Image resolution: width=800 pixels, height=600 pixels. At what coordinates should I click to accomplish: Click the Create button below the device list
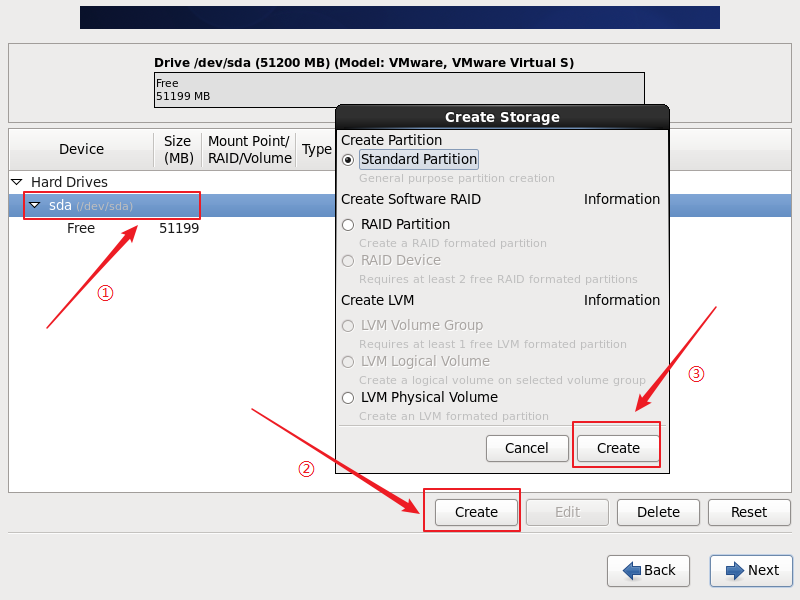click(476, 512)
